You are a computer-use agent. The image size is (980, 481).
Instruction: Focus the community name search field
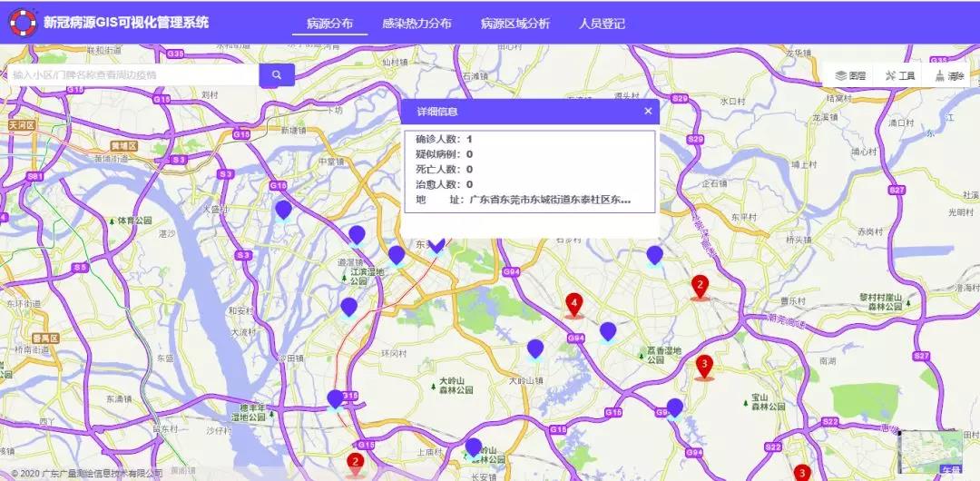click(132, 75)
